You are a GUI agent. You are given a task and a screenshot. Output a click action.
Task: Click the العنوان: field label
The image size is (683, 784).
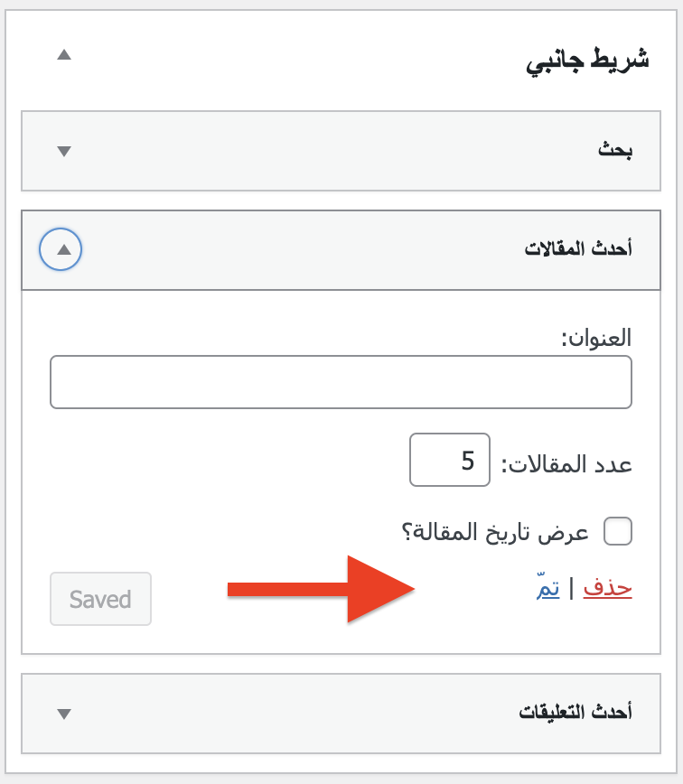point(596,339)
